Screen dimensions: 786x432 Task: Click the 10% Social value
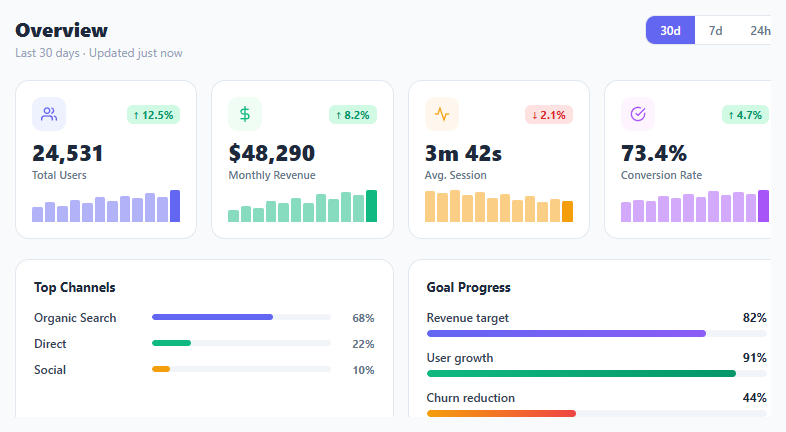[x=363, y=370]
